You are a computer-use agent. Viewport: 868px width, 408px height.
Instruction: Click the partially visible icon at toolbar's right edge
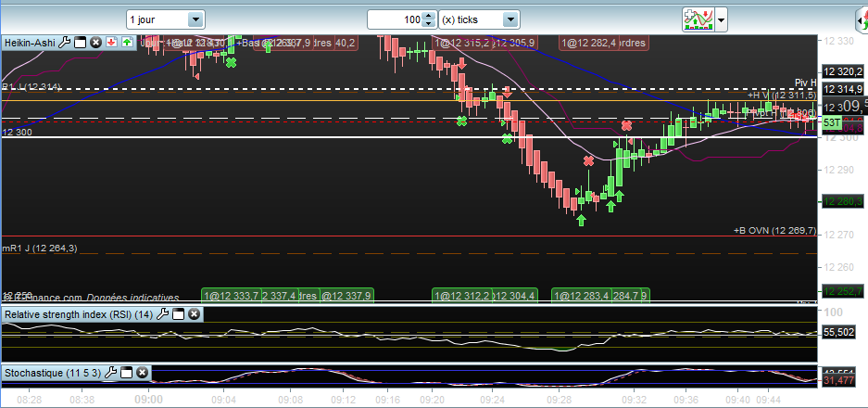(862, 20)
